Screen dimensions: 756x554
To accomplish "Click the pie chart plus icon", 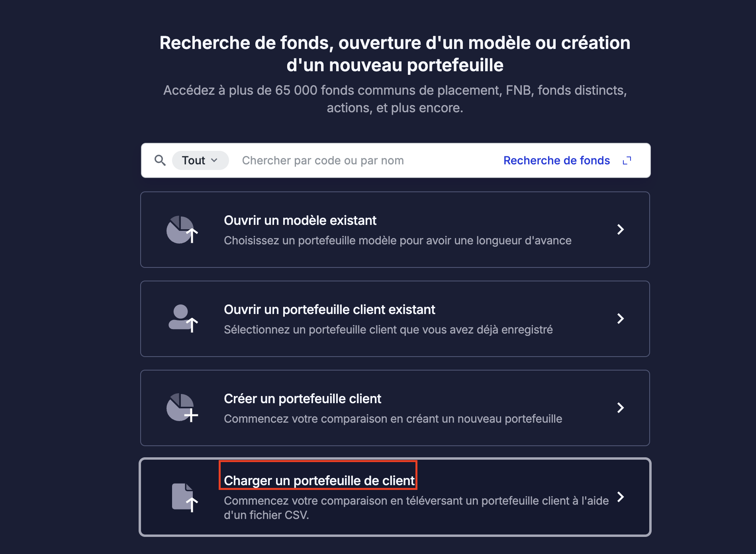I will (182, 408).
